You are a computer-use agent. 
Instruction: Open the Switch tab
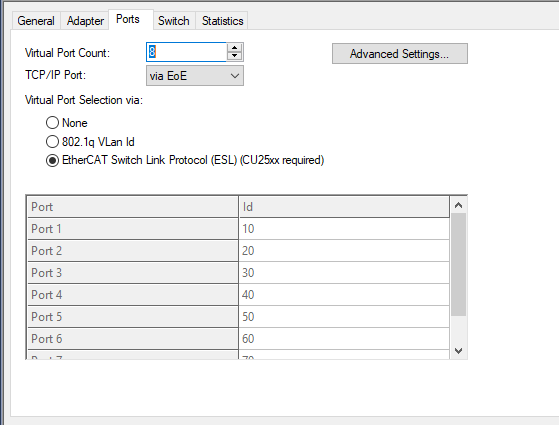click(174, 21)
